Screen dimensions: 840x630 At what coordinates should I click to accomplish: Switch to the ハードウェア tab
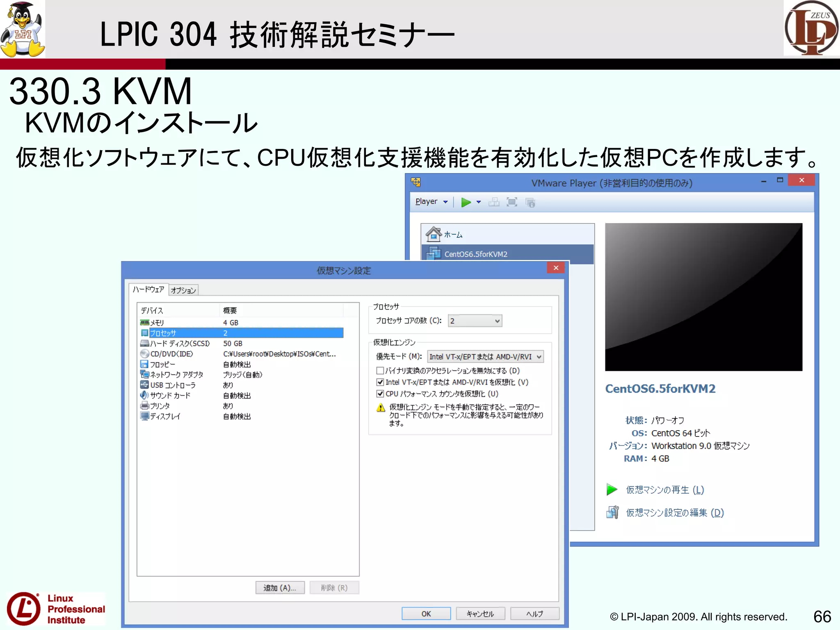tap(148, 290)
